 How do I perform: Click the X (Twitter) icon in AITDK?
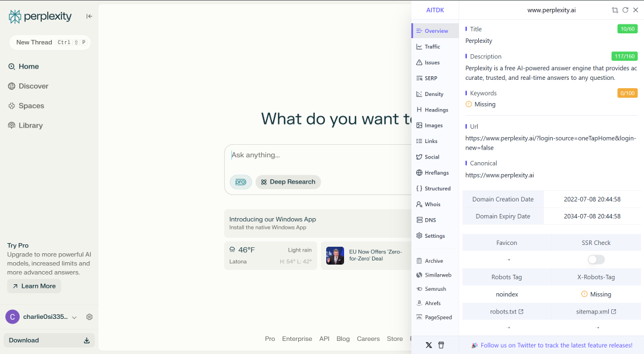429,346
